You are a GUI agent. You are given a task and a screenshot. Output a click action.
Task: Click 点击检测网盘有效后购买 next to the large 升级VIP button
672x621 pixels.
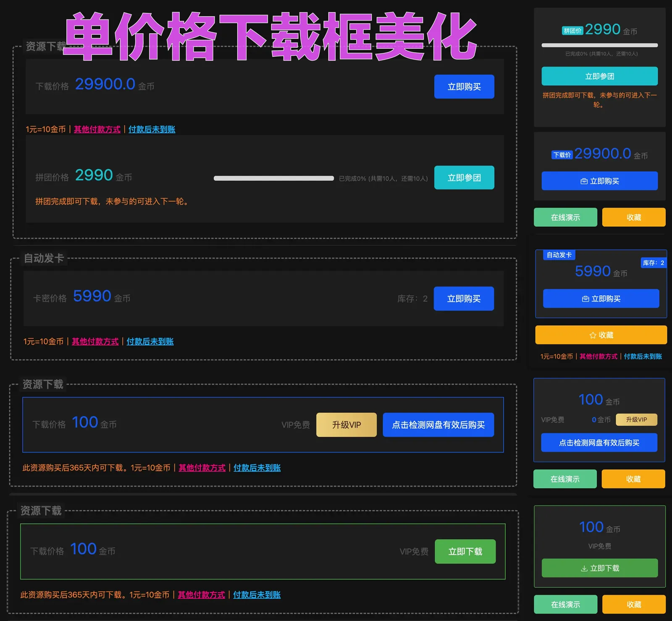pyautogui.click(x=438, y=425)
